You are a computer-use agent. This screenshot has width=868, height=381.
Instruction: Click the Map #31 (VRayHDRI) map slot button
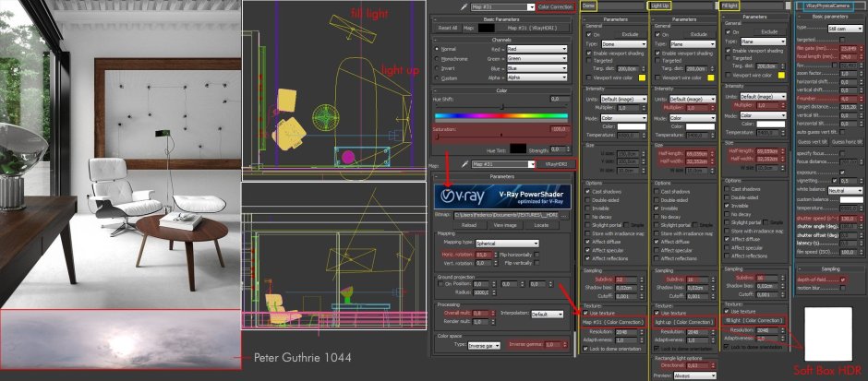pos(534,28)
